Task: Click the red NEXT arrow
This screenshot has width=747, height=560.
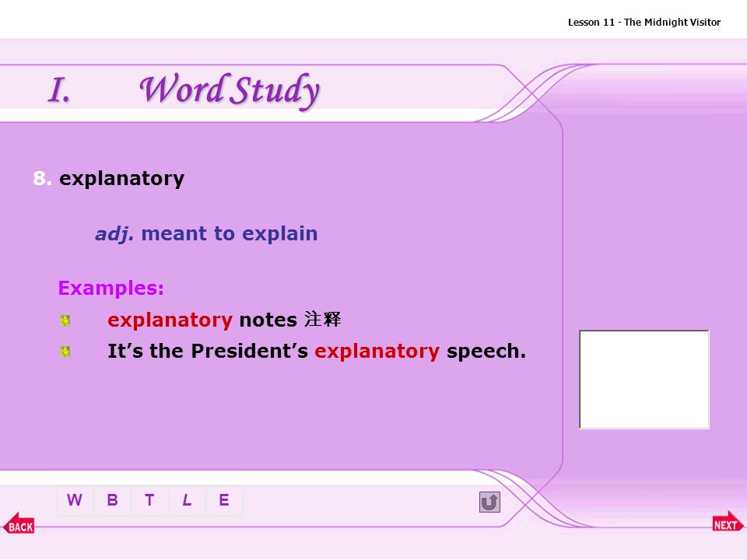Action: pyautogui.click(x=727, y=523)
